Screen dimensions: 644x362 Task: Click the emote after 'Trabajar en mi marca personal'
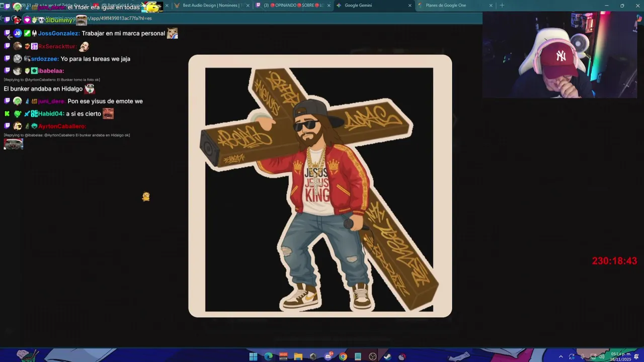point(173,33)
